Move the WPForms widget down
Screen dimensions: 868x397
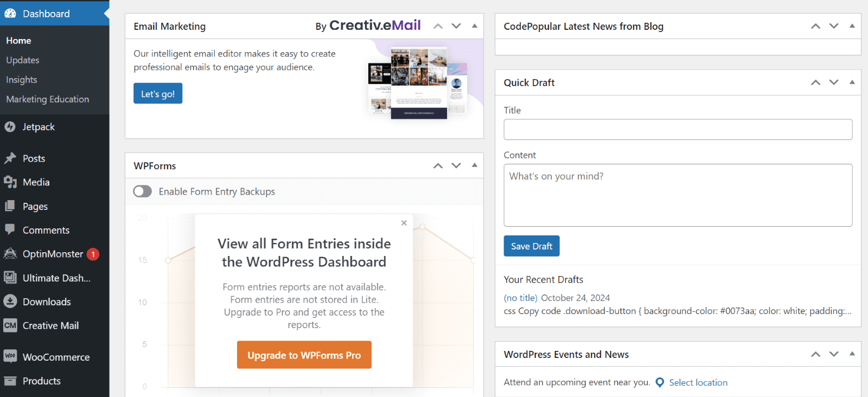pos(456,165)
